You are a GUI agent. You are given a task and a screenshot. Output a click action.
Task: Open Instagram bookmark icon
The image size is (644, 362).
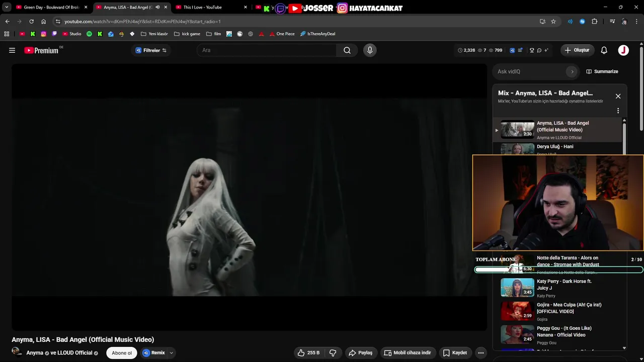point(44,34)
